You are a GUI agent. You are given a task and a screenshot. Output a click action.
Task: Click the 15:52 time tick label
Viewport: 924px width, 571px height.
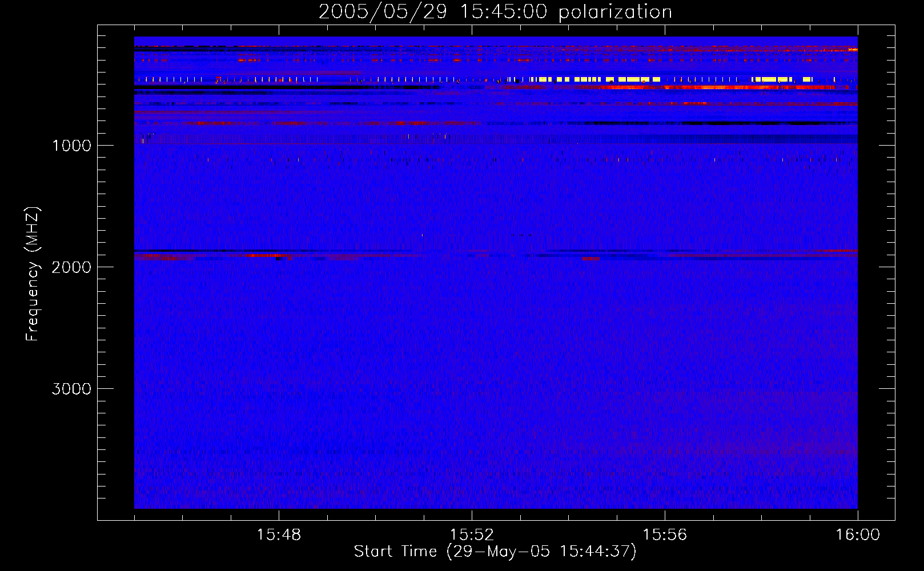point(472,535)
